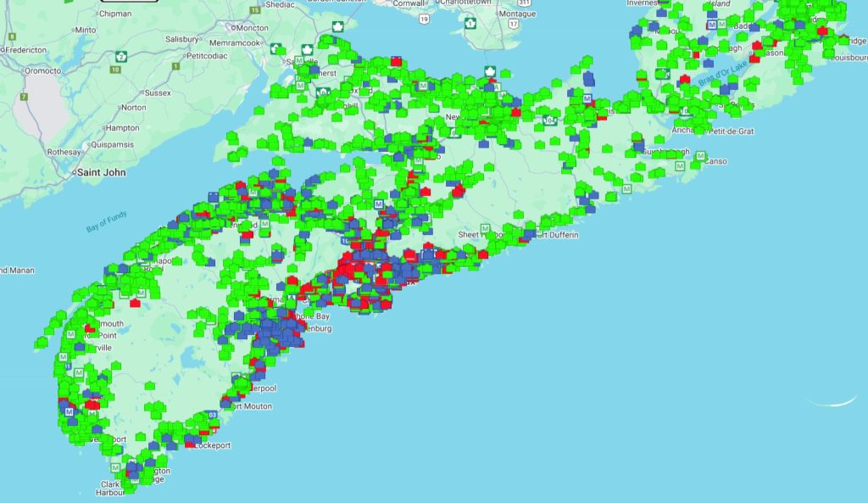Select the M marker near Sheet Harbour
The width and height of the screenshot is (868, 503).
485,228
